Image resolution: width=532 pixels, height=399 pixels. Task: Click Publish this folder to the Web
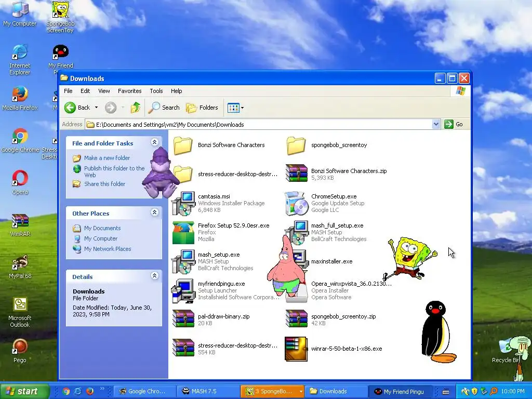point(114,171)
